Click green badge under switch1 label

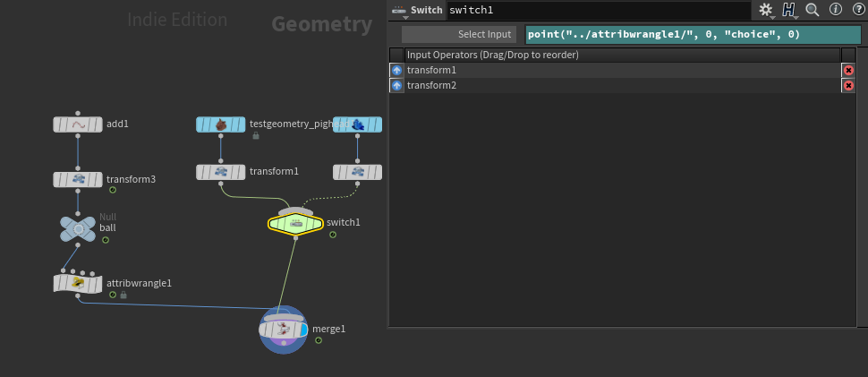333,235
